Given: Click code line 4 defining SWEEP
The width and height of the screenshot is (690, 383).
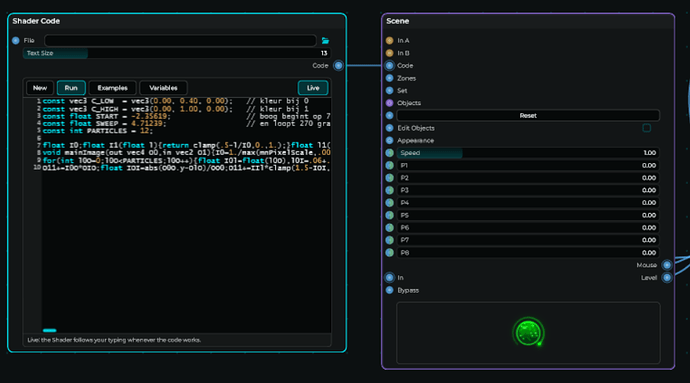Looking at the screenshot, I should point(187,124).
